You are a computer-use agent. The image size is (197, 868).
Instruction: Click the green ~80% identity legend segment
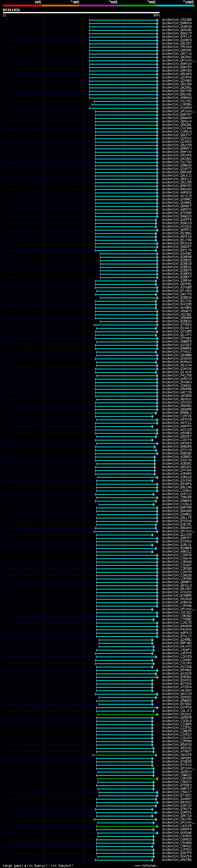click(x=137, y=6)
